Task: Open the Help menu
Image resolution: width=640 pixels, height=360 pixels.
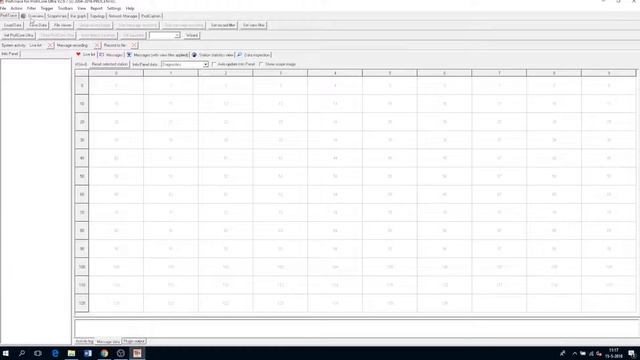Action: (x=130, y=8)
